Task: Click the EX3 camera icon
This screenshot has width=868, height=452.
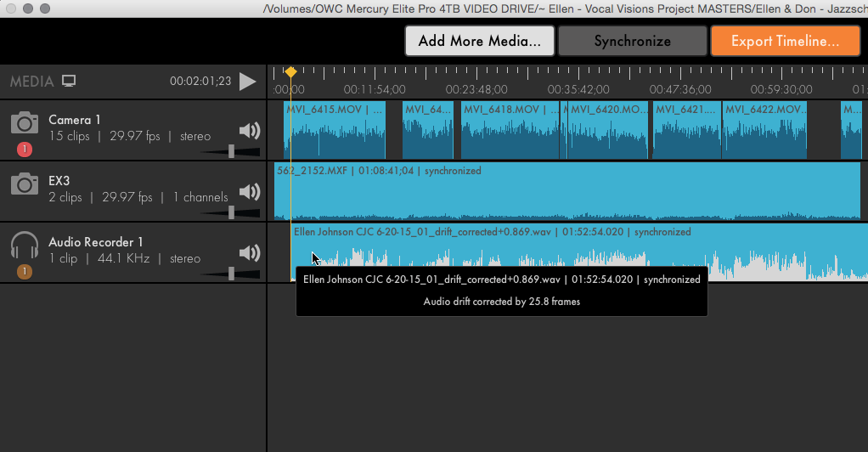Action: tap(25, 184)
